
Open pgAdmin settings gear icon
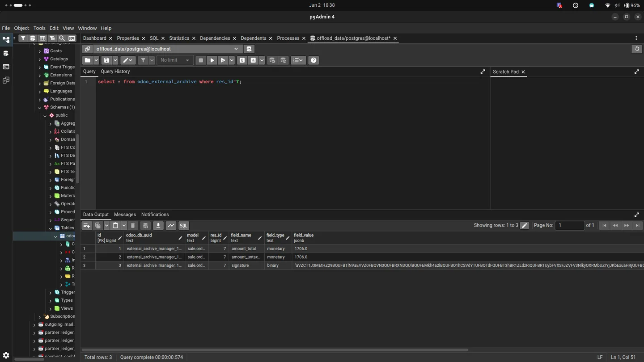coord(6,356)
